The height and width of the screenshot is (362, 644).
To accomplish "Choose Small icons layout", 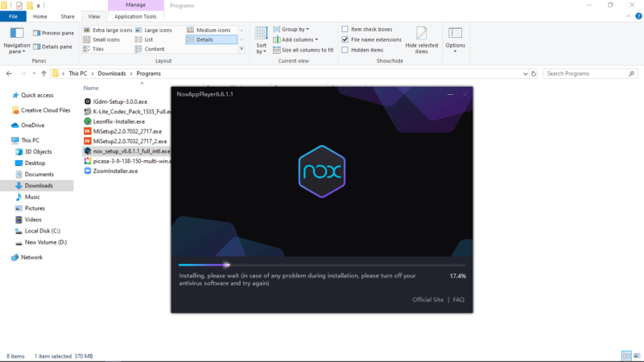I will coord(101,39).
